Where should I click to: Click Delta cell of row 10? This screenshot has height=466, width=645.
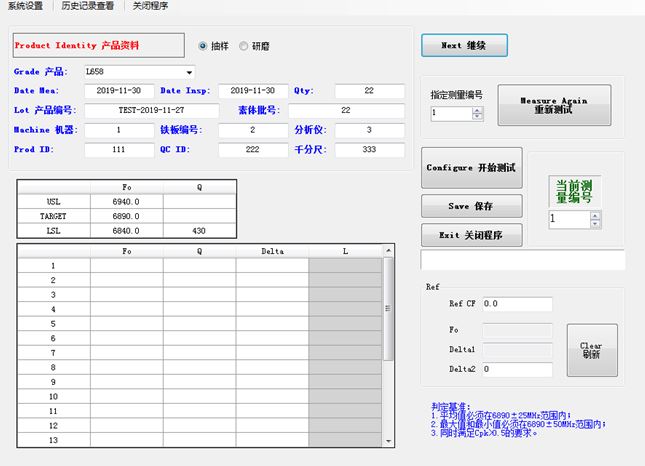(x=272, y=397)
